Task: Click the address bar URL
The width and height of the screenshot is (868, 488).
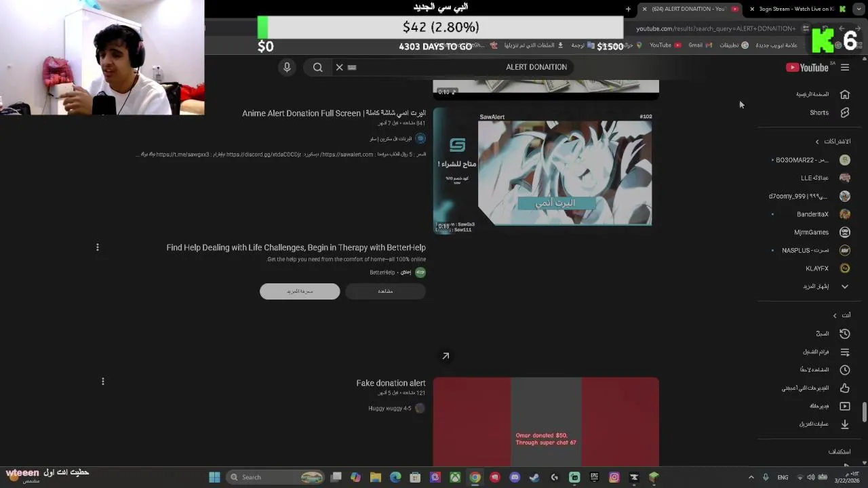Action: (x=715, y=28)
